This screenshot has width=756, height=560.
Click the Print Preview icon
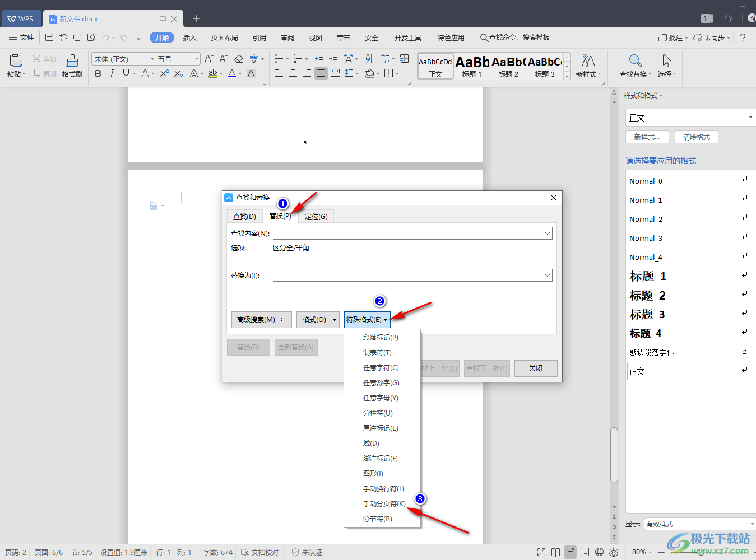point(91,38)
